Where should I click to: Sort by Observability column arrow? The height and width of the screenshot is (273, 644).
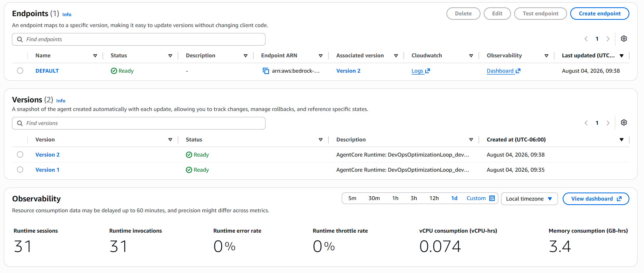click(x=546, y=56)
